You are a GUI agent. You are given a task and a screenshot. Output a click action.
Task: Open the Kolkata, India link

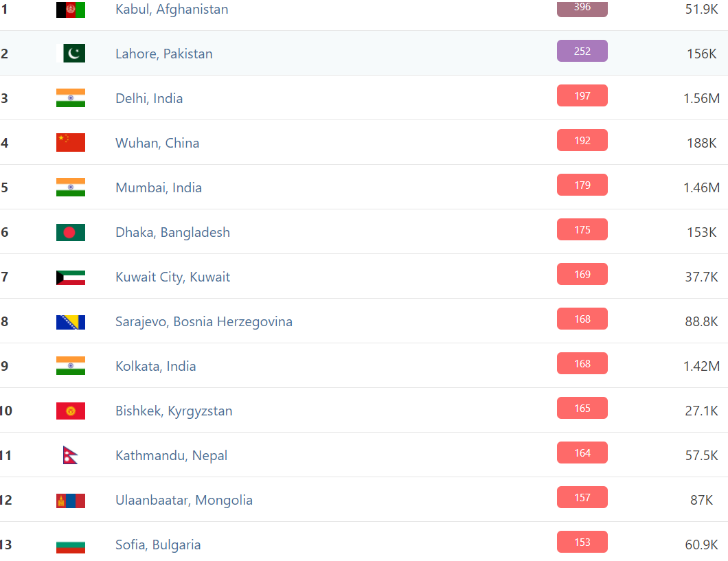click(x=155, y=366)
